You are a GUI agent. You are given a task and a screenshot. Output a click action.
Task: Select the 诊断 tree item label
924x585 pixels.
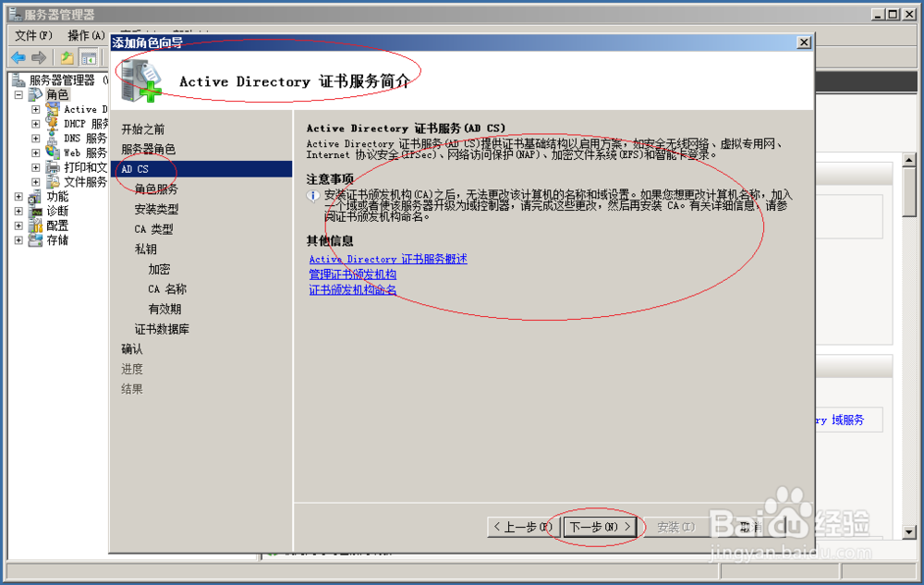(x=57, y=211)
